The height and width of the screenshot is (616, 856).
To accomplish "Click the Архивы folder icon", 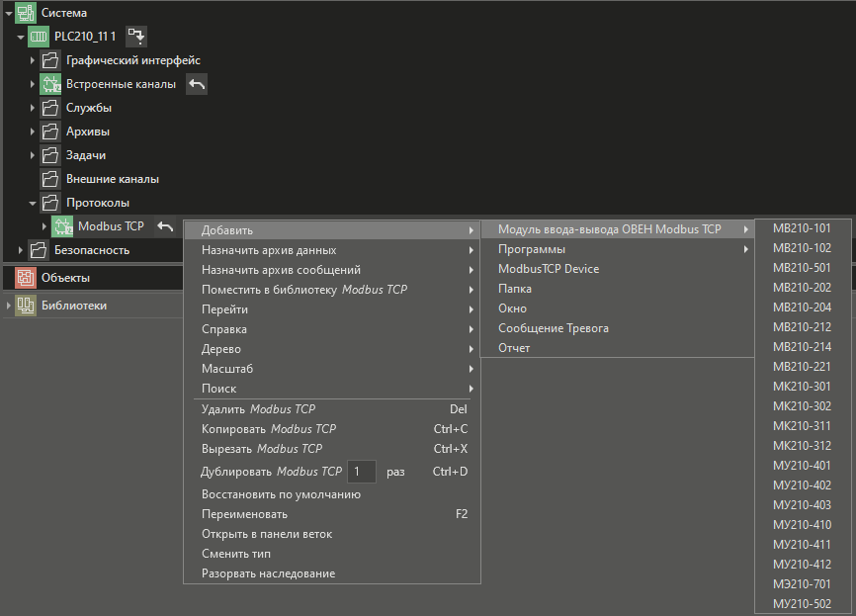I will pos(50,132).
